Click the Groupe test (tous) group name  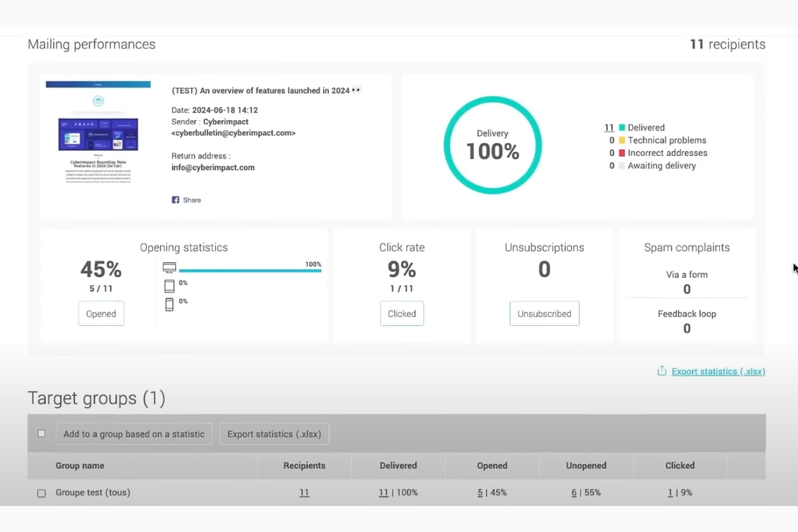[93, 493]
